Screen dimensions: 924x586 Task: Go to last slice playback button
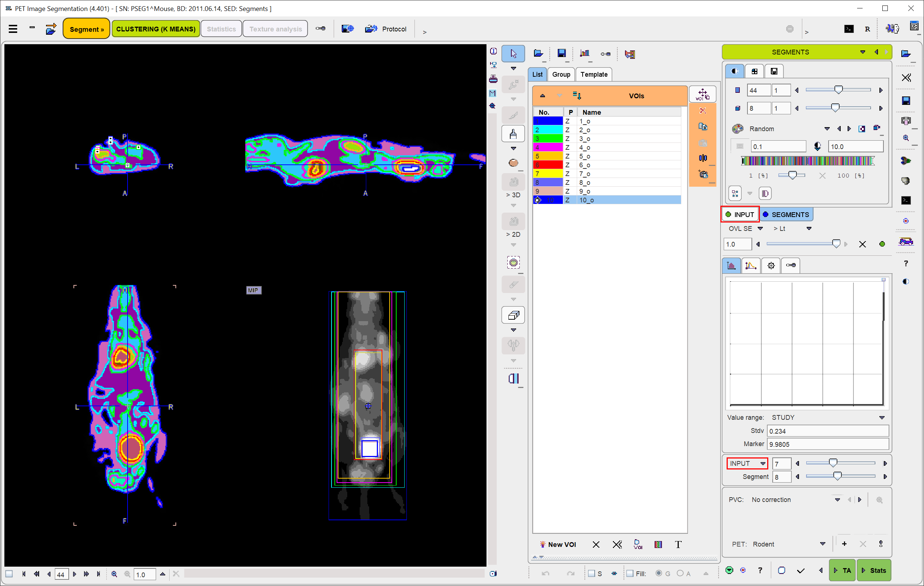(99, 574)
